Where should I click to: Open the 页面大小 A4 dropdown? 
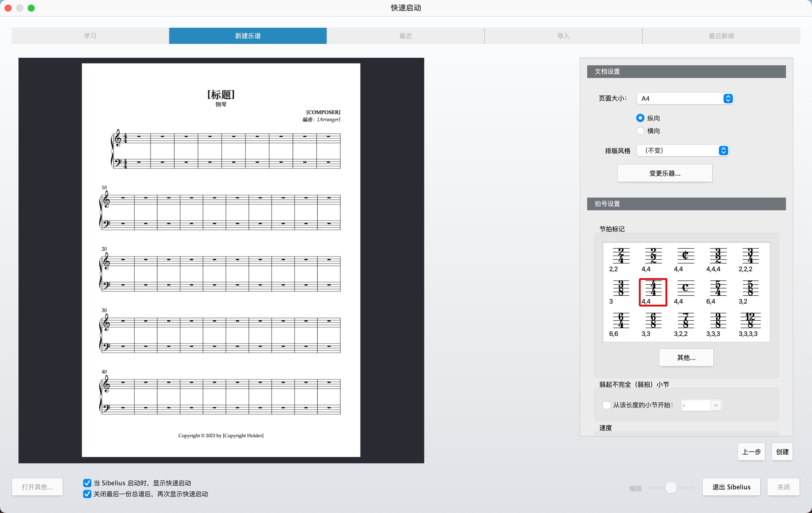coord(685,98)
